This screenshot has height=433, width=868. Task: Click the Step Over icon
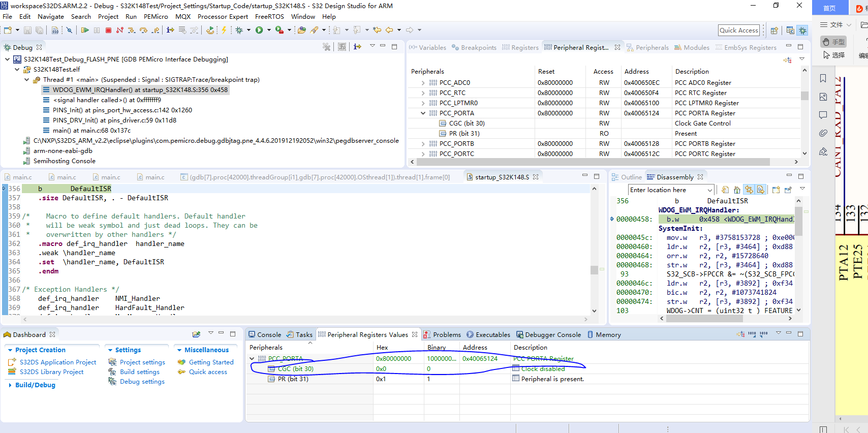click(x=143, y=30)
